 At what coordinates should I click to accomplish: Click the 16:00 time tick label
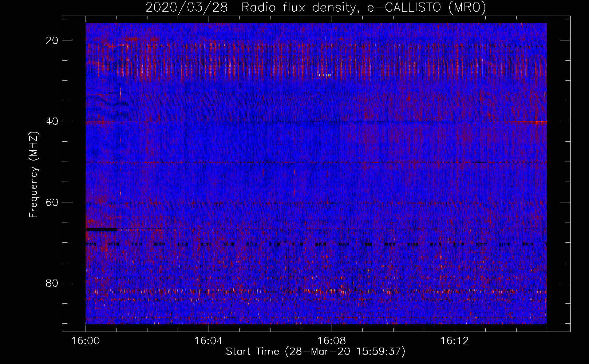tap(86, 341)
